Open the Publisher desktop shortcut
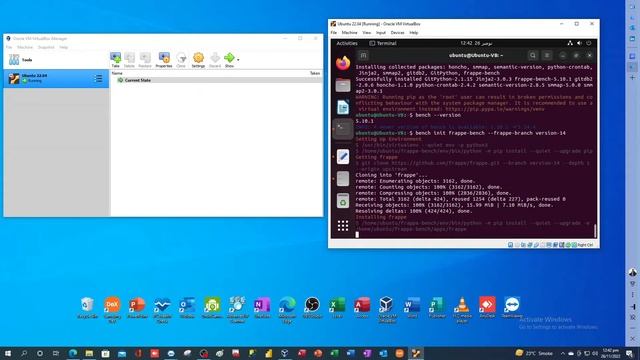Screen dimensions: 640x360 437,308
